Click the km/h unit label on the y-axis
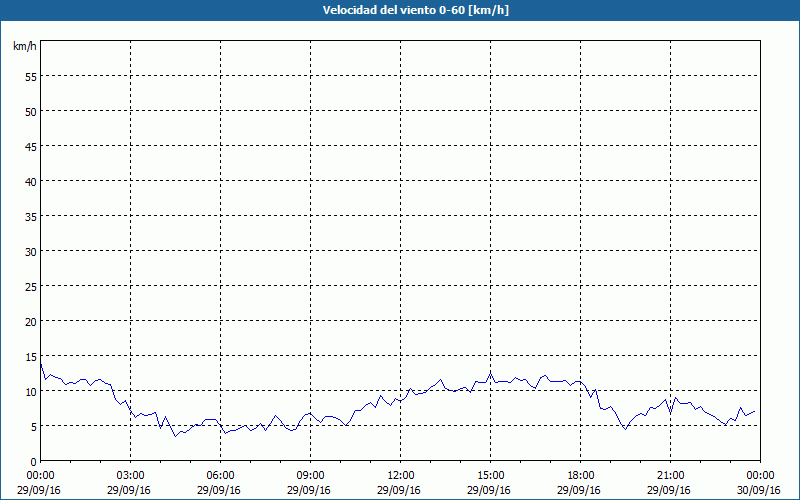 [x=24, y=47]
